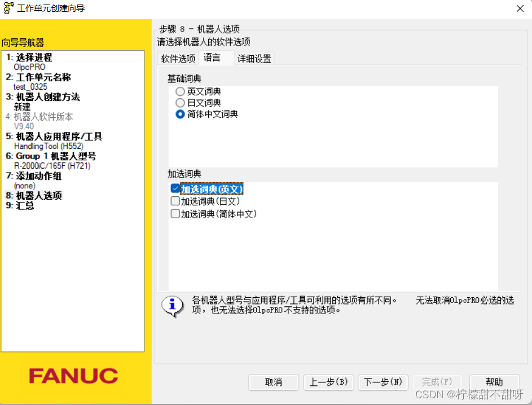This screenshot has width=532, height=405.
Task: Uncheck the 加选词典(英文) checkbox
Action: (175, 188)
